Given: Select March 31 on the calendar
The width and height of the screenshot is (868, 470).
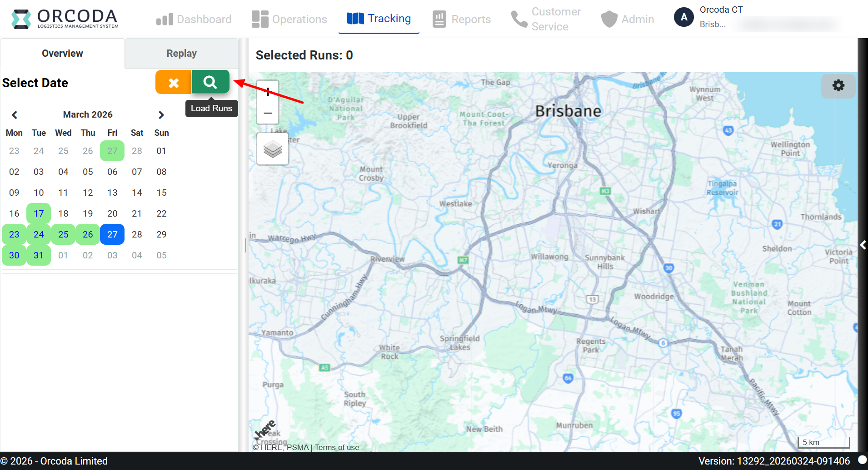Looking at the screenshot, I should pyautogui.click(x=39, y=255).
